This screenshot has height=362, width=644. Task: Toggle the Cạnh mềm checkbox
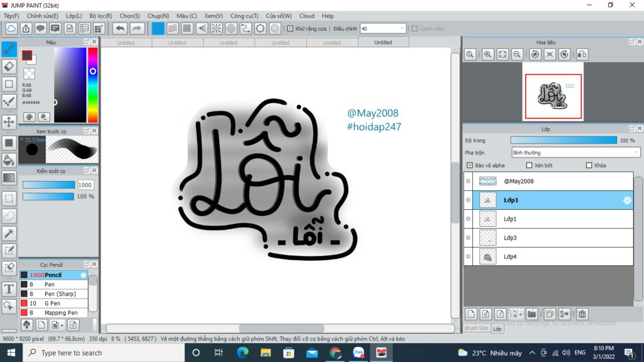415,29
